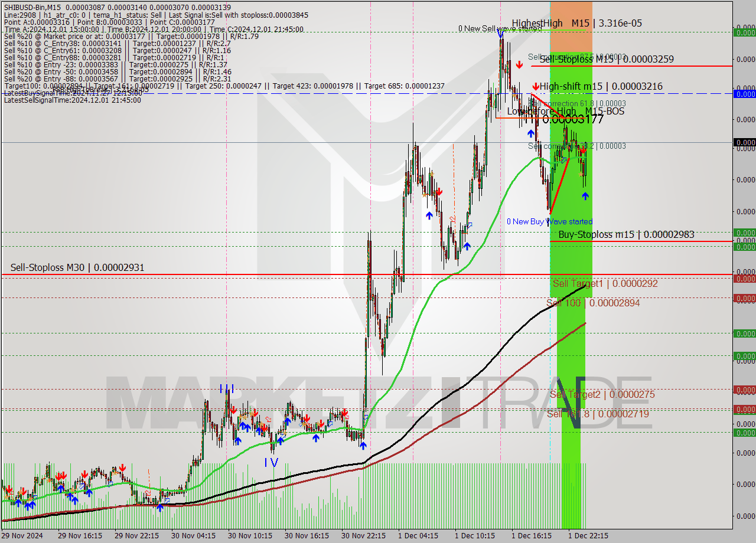Click the 'Sell %20 @ Entry -88' row
756x543 pixels.
tap(117, 78)
